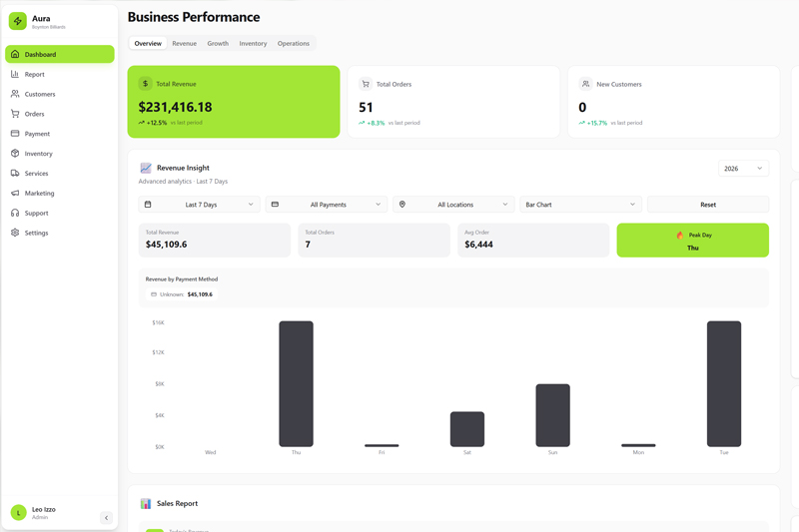Open the All Payments filter dropdown
This screenshot has width=799, height=532.
327,205
